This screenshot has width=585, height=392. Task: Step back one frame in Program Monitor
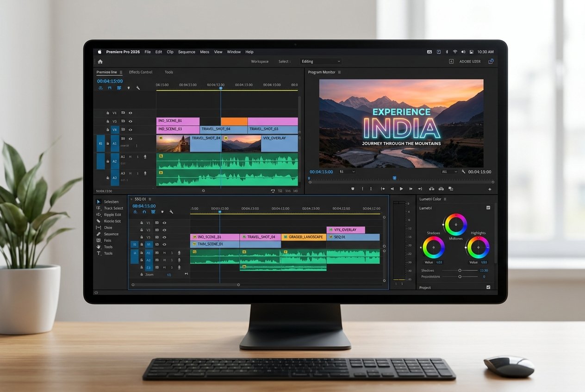(x=392, y=189)
